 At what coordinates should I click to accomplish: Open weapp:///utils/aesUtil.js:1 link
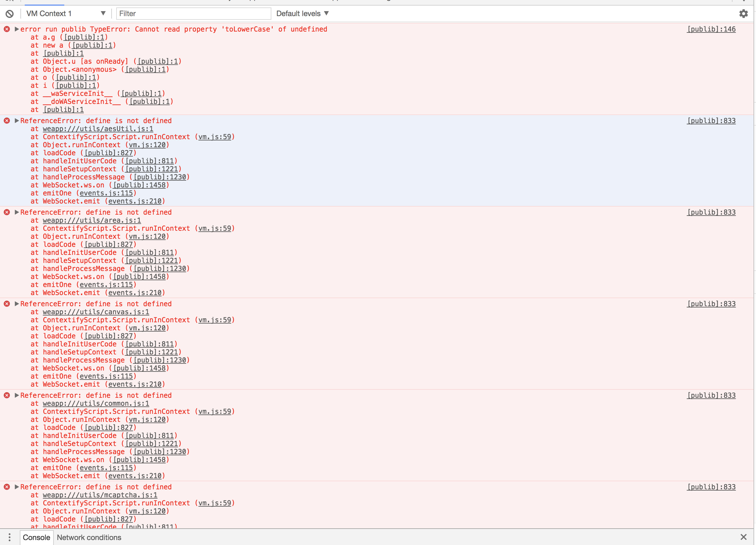pos(98,129)
